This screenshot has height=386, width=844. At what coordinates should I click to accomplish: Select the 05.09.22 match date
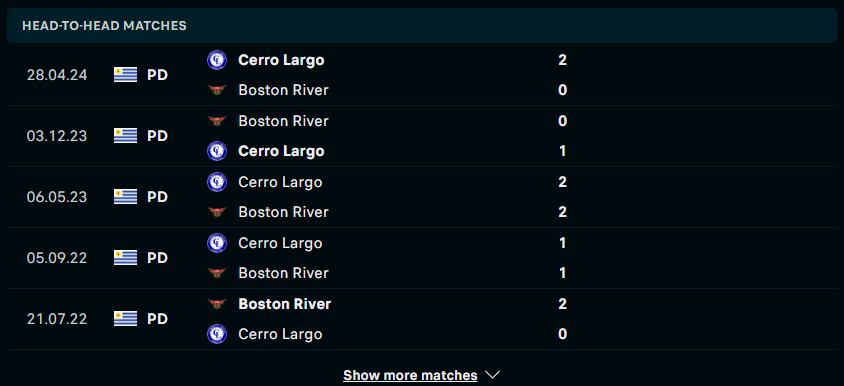[x=57, y=258]
